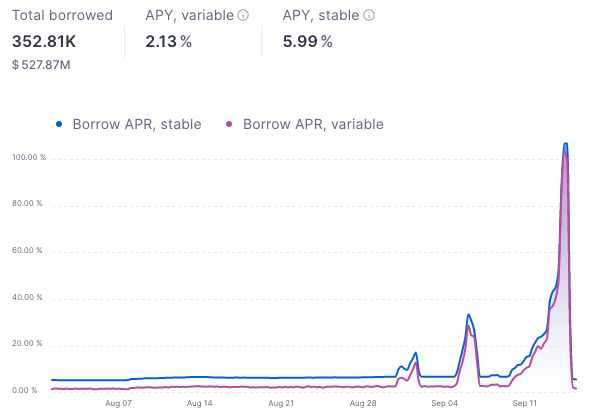Click the tallest spike peak above 100%
591x419 pixels.
click(x=565, y=144)
